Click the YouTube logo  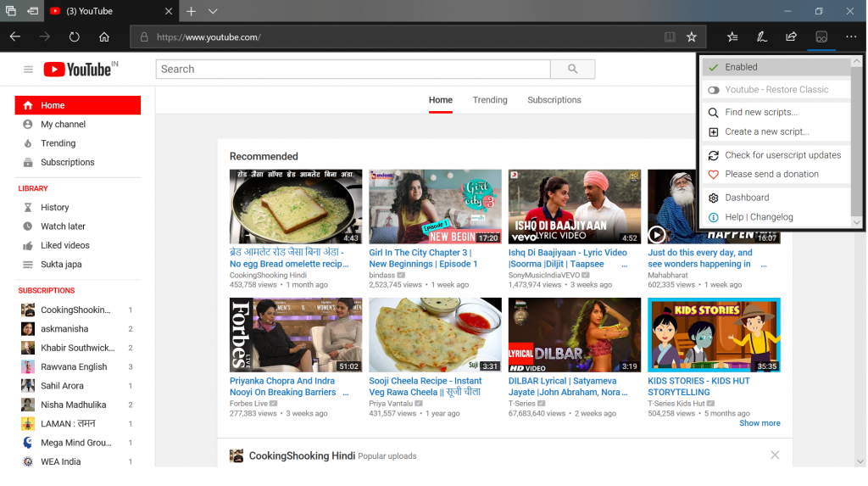click(81, 70)
